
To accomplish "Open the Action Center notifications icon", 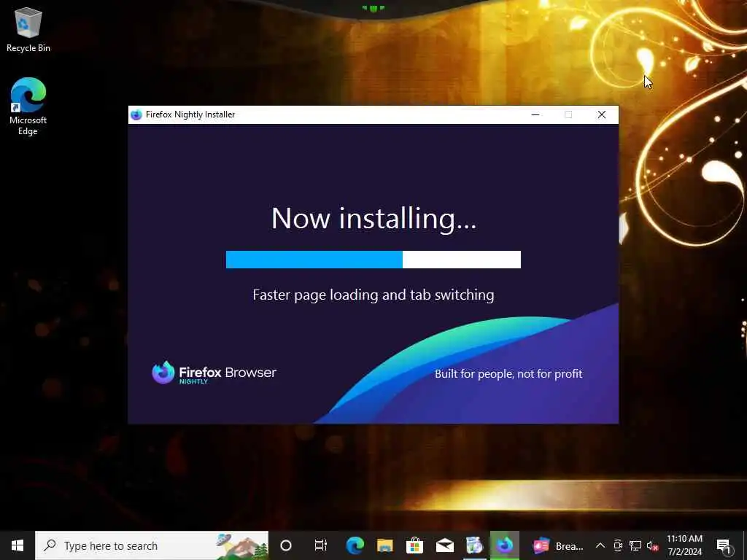I will pyautogui.click(x=724, y=545).
